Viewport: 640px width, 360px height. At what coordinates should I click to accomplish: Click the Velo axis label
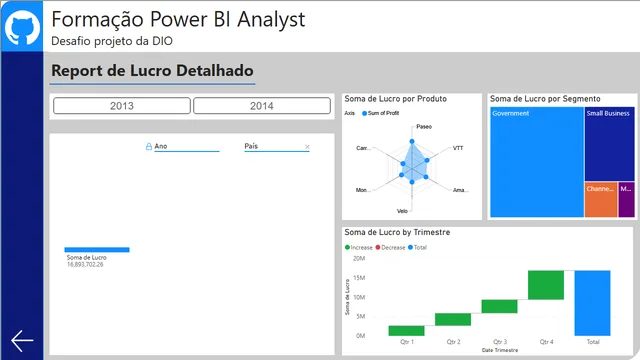click(402, 211)
